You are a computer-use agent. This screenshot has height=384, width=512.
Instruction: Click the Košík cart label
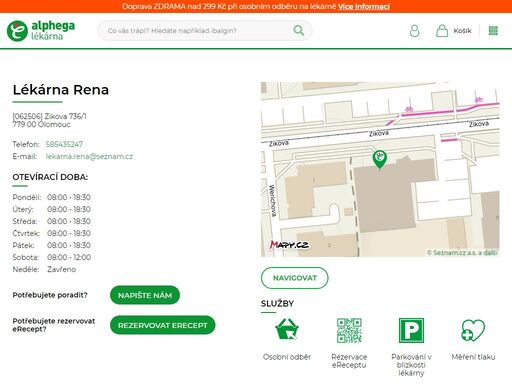(462, 31)
